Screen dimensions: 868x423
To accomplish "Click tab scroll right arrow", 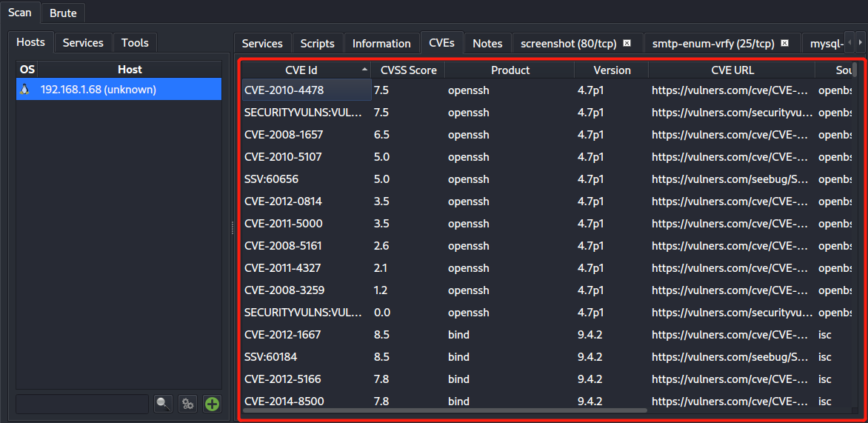I will point(860,42).
